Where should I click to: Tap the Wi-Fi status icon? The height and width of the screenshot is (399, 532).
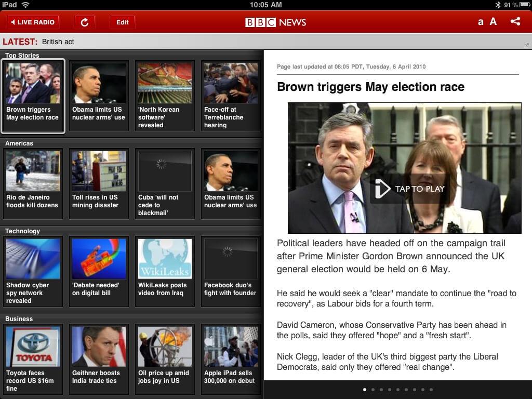25,5
